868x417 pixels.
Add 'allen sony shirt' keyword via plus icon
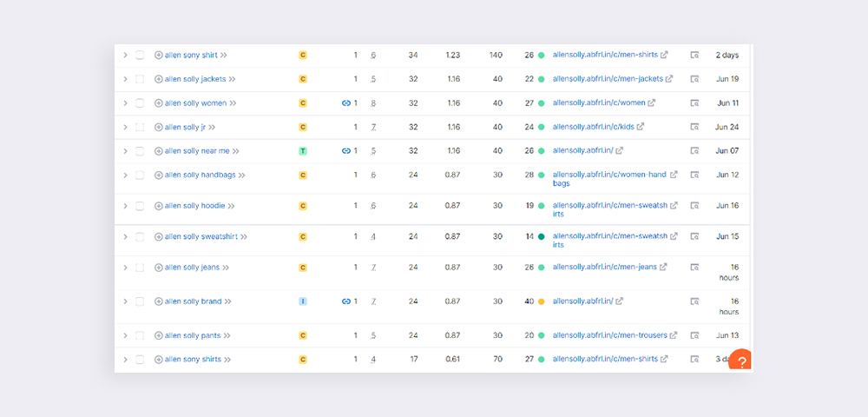tap(158, 55)
